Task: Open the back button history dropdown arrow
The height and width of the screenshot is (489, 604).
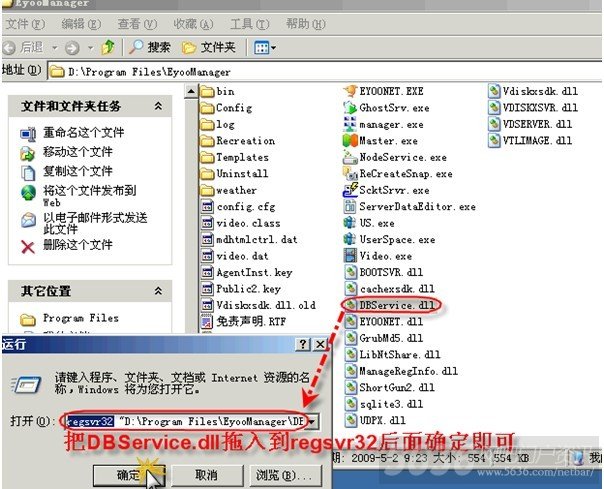Action: 55,48
